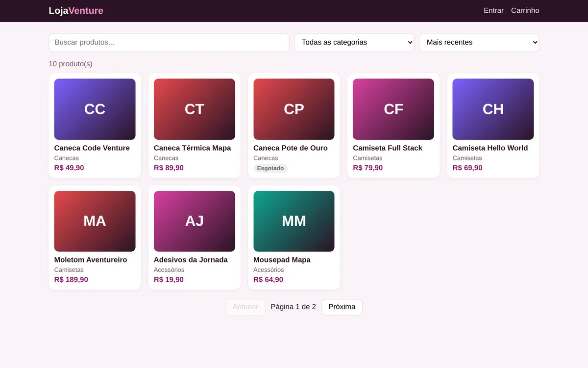The image size is (588, 368).
Task: Click the R$ 189,90 price
Action: 71,280
